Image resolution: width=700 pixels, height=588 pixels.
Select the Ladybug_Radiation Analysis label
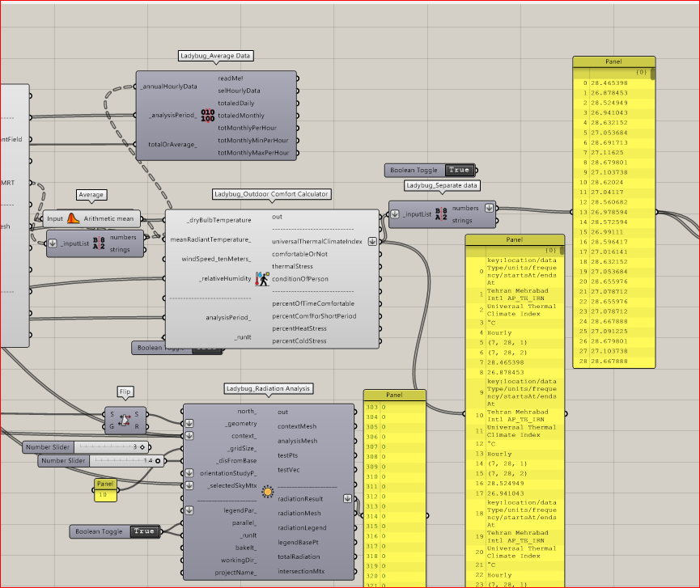coord(268,388)
